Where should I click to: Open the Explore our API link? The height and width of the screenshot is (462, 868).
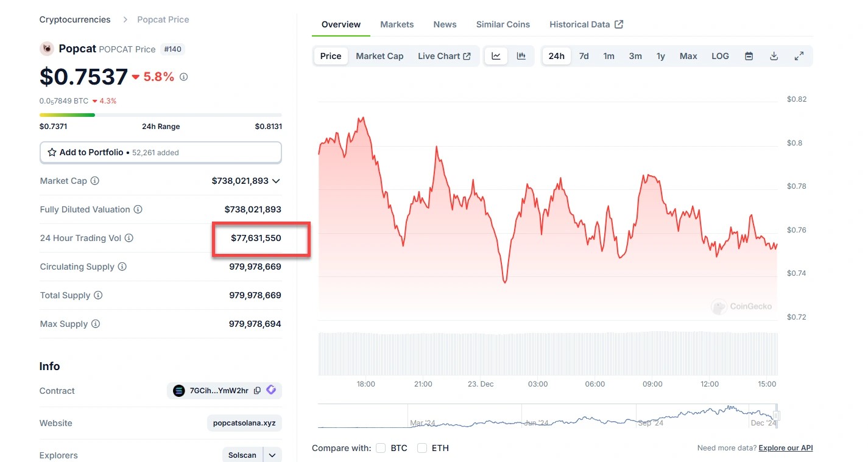785,448
